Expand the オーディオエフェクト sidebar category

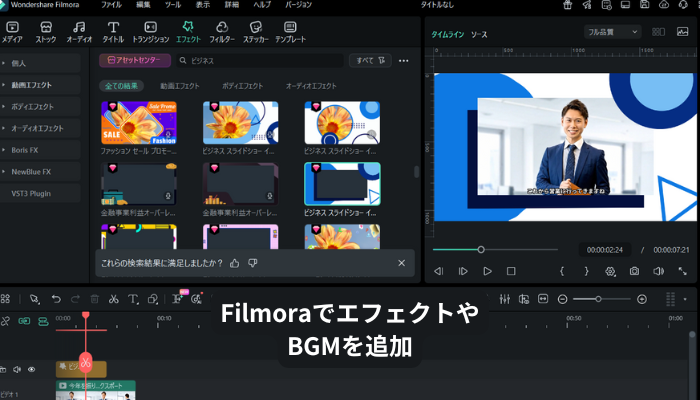tap(40, 128)
